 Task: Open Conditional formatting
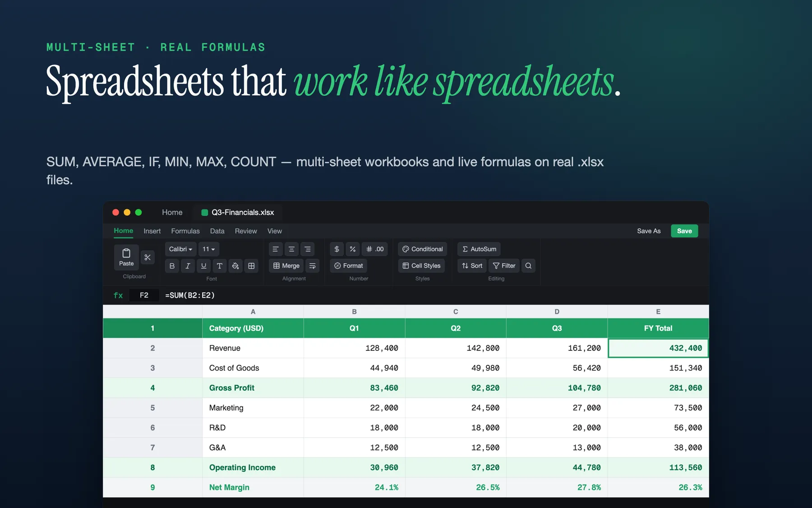[423, 249]
